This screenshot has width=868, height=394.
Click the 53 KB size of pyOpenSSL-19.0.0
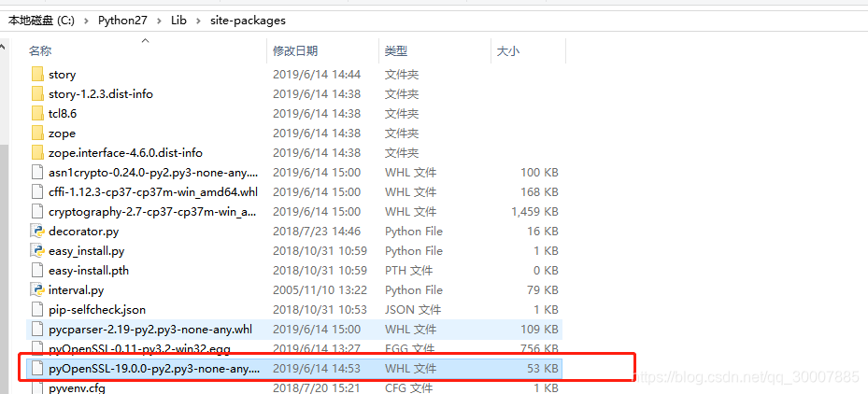543,369
